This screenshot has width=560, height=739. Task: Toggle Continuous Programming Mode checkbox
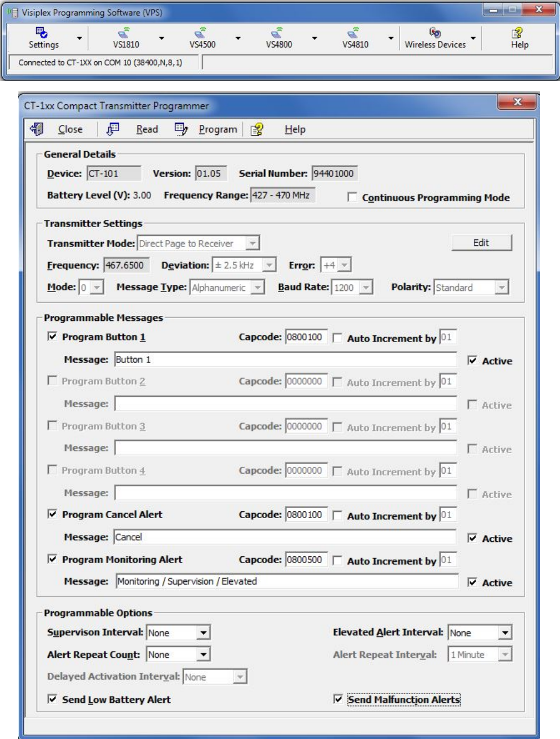coord(352,197)
